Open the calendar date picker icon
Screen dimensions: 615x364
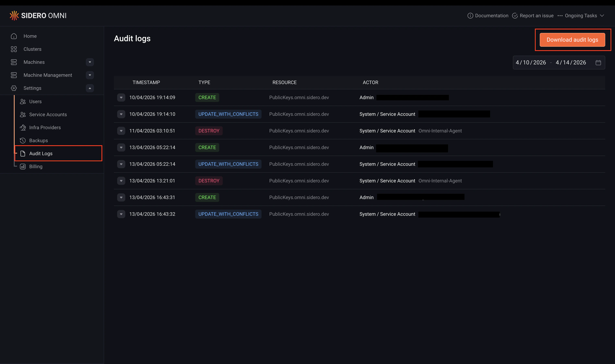[x=598, y=63]
